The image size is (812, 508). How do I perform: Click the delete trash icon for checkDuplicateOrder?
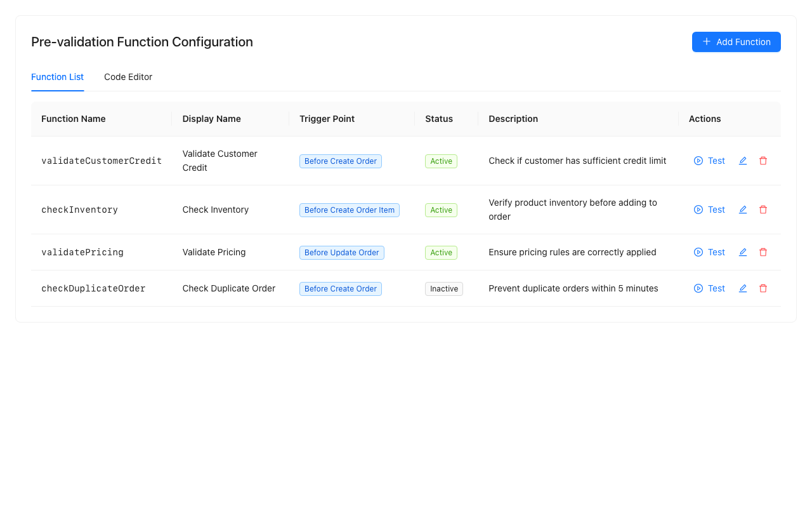[x=763, y=288]
